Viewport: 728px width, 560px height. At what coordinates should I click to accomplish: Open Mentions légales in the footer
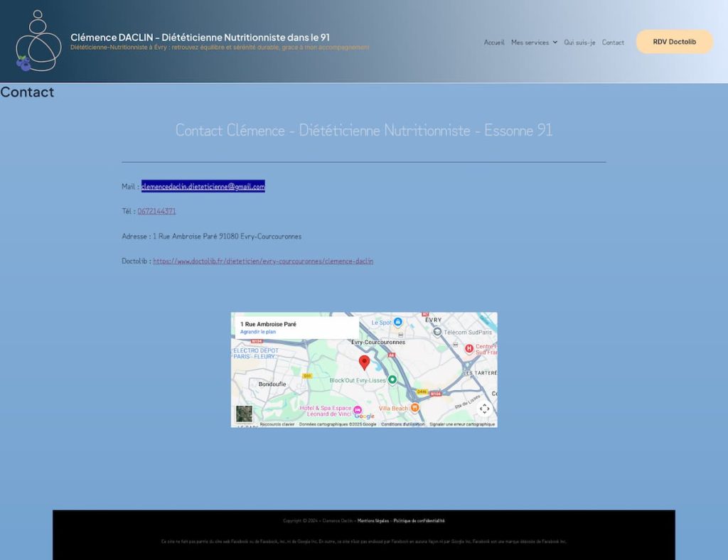tap(373, 521)
